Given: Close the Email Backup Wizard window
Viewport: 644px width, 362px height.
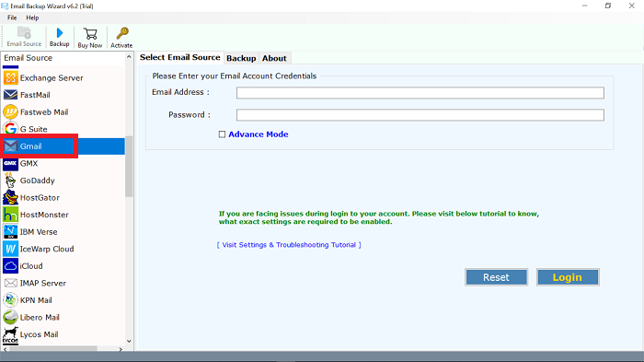Looking at the screenshot, I should (x=632, y=6).
